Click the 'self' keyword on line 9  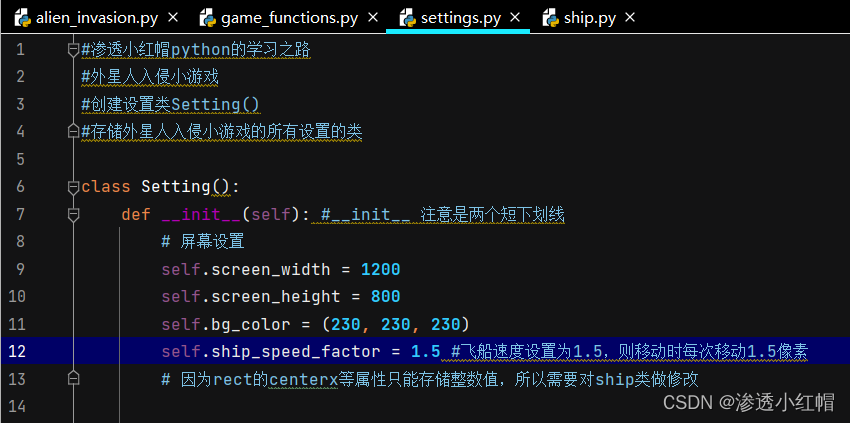pyautogui.click(x=181, y=270)
